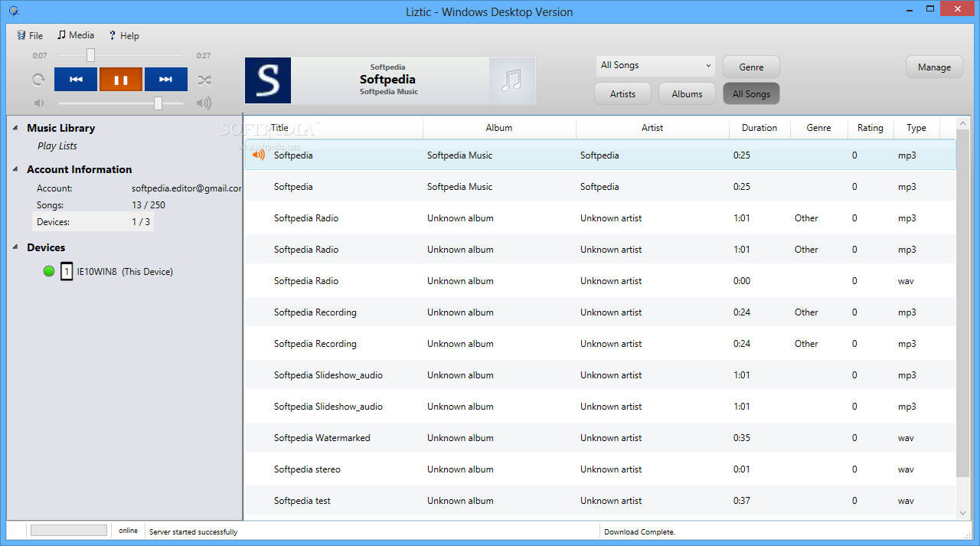The image size is (980, 546).
Task: Open the Media menu
Action: (x=76, y=35)
